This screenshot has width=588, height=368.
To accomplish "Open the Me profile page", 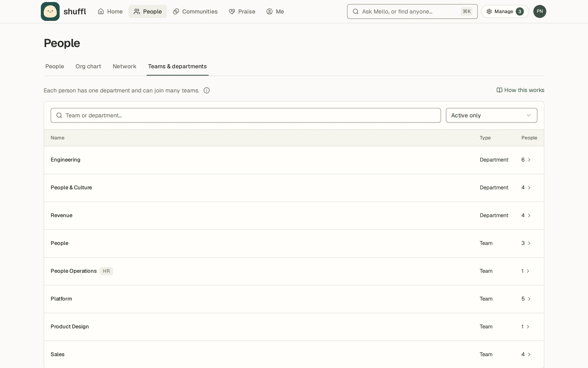I will click(275, 11).
